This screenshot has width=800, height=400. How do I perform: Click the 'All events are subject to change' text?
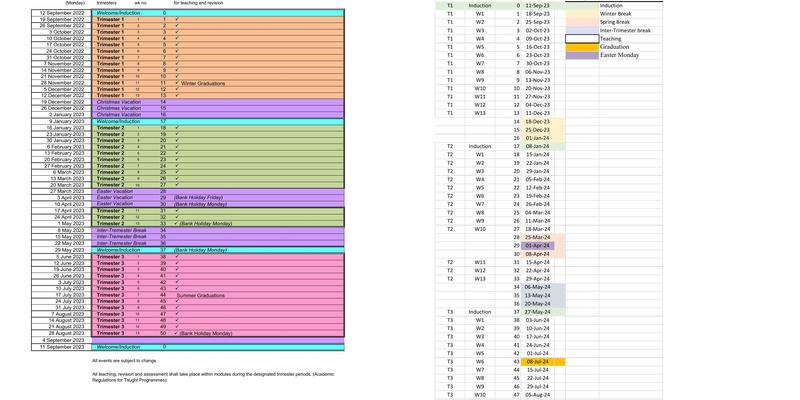(x=124, y=360)
